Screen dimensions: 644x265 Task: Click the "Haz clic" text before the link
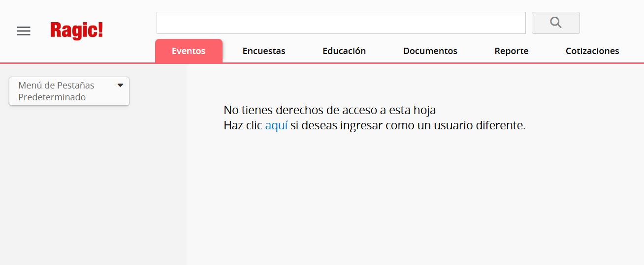coord(243,125)
